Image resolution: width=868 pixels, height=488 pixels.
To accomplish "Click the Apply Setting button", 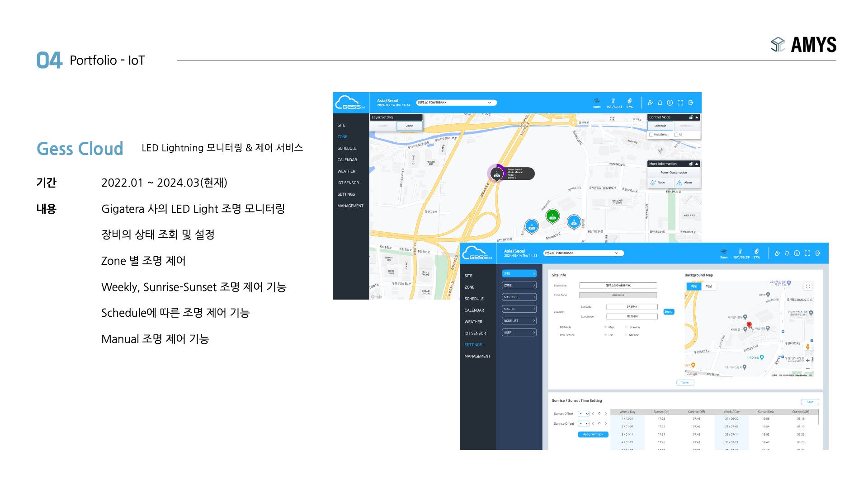I will [593, 435].
